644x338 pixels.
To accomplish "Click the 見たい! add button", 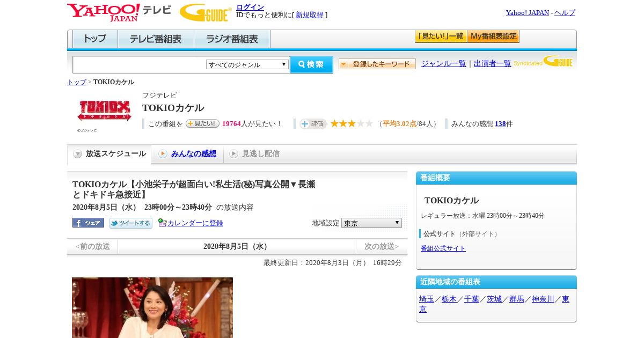I will [x=202, y=123].
